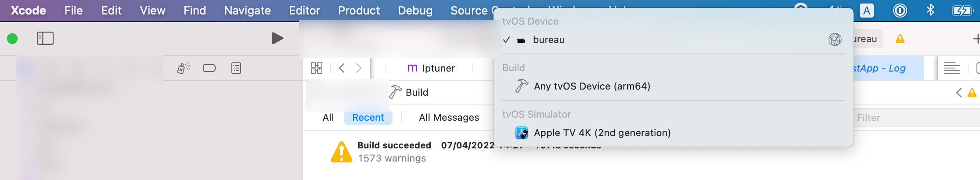This screenshot has height=180, width=980.
Task: Open the spray-can memory debug navigator icon
Action: 184,68
